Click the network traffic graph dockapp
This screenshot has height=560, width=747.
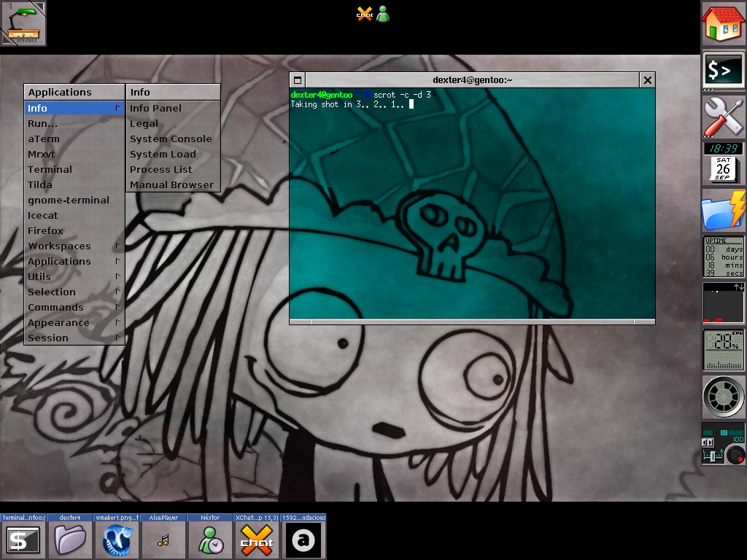point(723,303)
